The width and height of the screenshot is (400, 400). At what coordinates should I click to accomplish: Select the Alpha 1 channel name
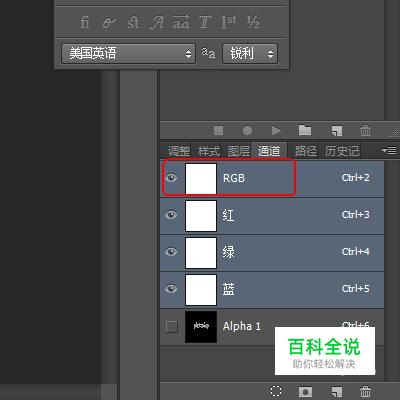tap(242, 326)
